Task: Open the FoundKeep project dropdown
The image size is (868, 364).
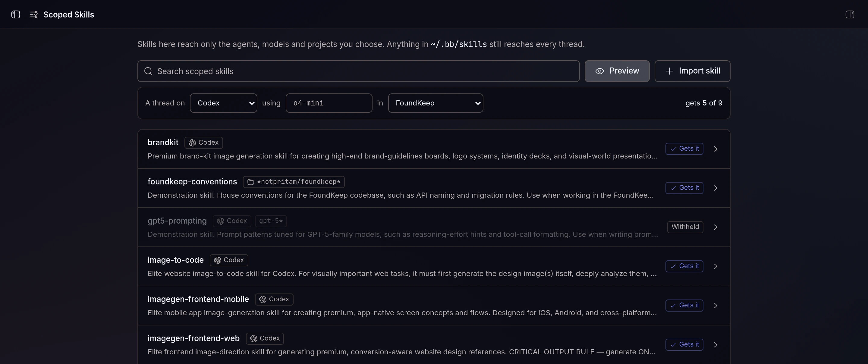Action: 435,103
